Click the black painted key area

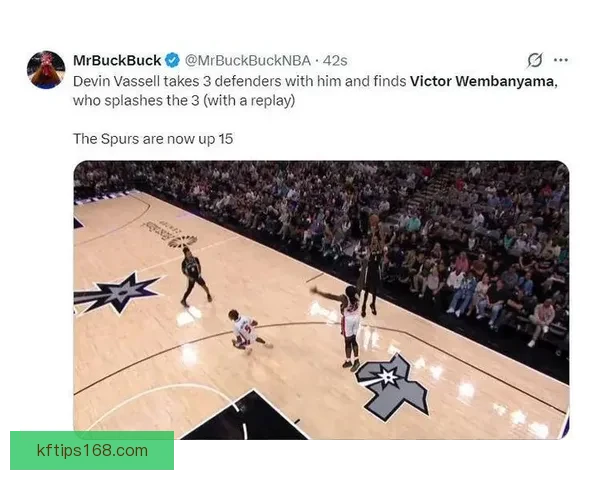pyautogui.click(x=247, y=418)
